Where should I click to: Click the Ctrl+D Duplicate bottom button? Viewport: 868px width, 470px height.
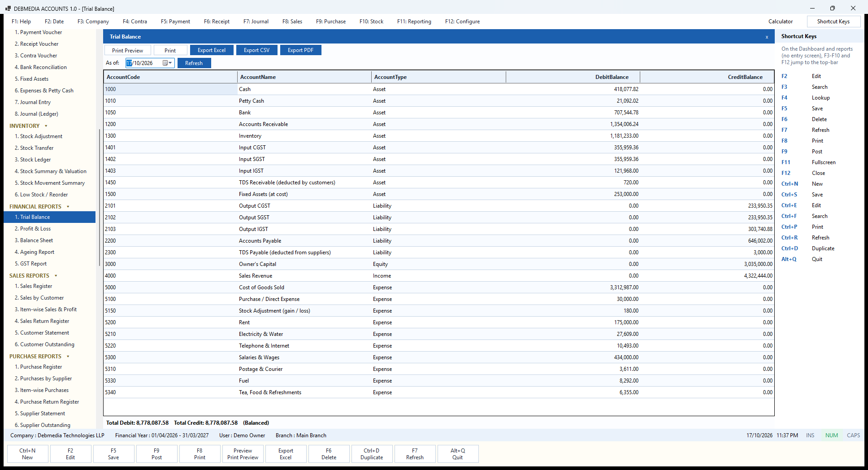(x=372, y=454)
